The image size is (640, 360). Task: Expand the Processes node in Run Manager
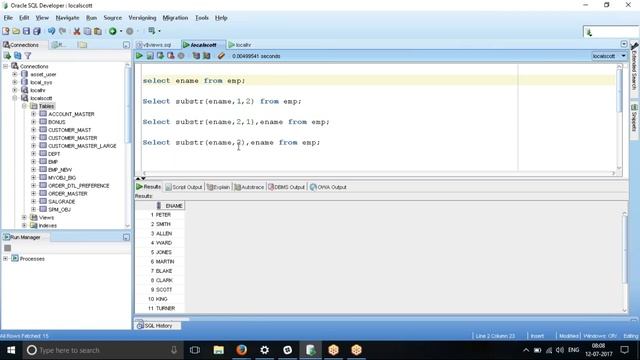(5, 259)
